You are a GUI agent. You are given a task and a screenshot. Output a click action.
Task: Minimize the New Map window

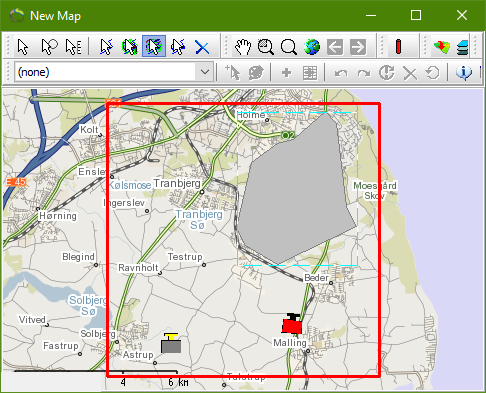[x=371, y=15]
